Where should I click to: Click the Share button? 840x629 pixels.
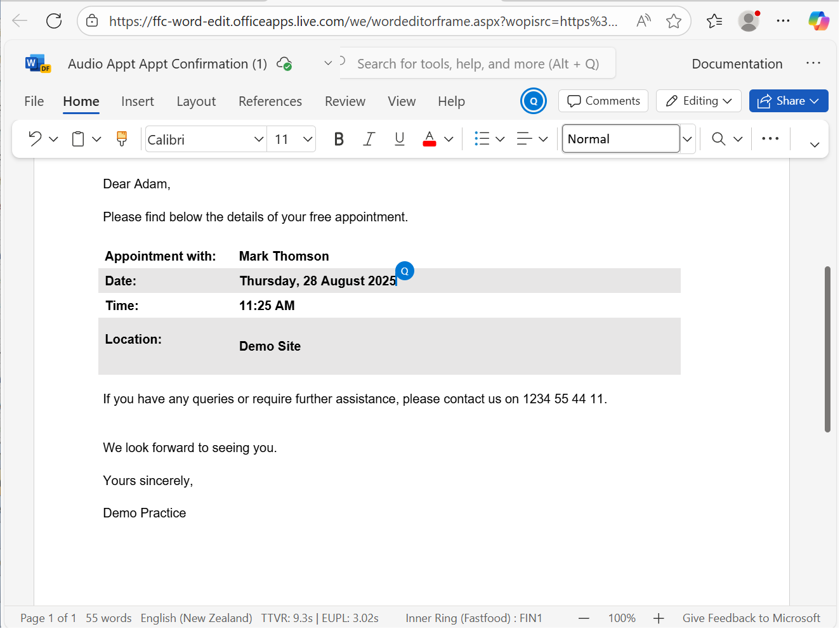(x=782, y=101)
